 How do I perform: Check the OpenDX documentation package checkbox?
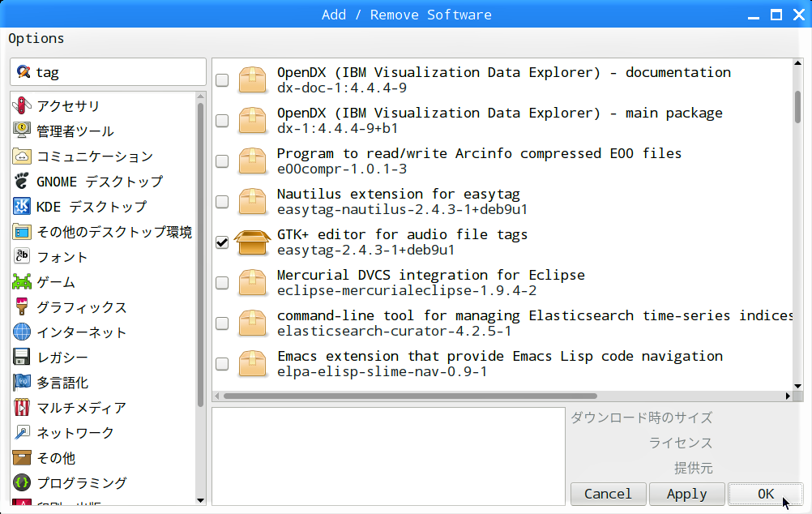pyautogui.click(x=222, y=79)
